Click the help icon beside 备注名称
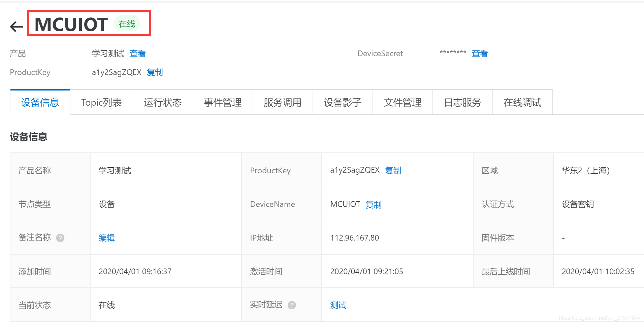This screenshot has height=324, width=644. tap(60, 238)
